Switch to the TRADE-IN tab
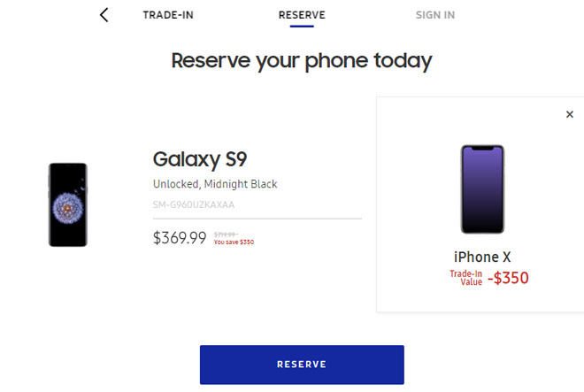This screenshot has height=392, width=584. 168,15
